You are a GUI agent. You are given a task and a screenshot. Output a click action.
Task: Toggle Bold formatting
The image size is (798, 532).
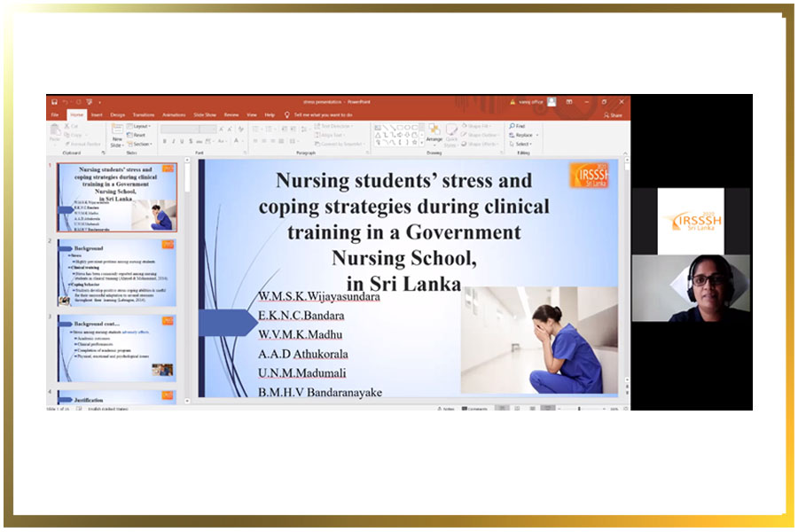click(165, 141)
